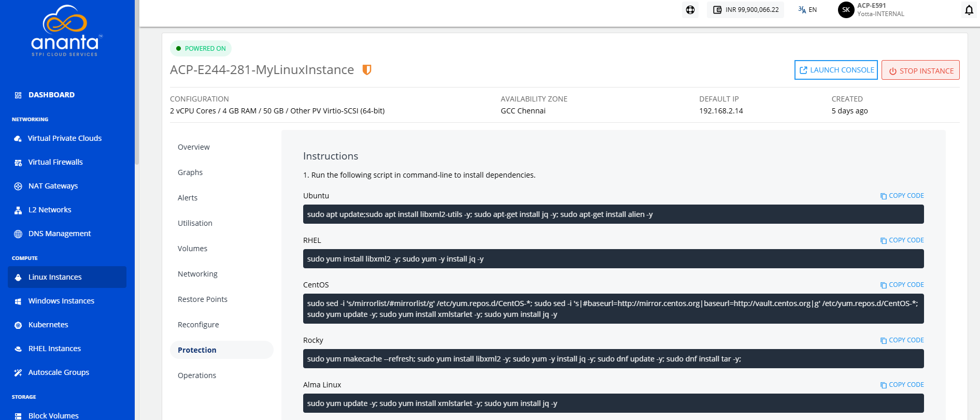Copy the CentOS script code

pos(902,285)
